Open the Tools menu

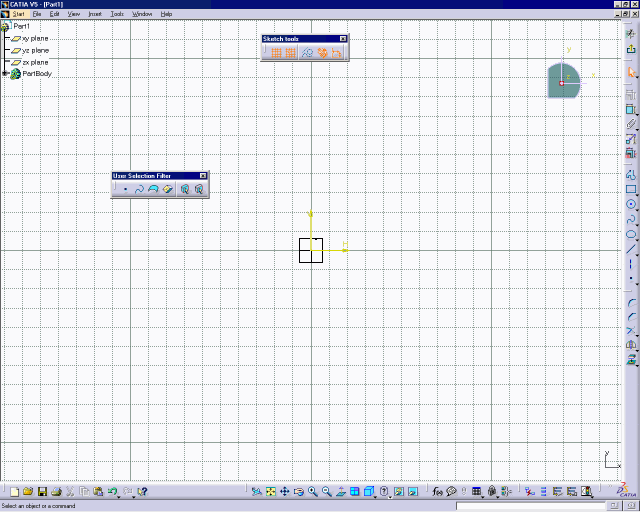pos(117,14)
